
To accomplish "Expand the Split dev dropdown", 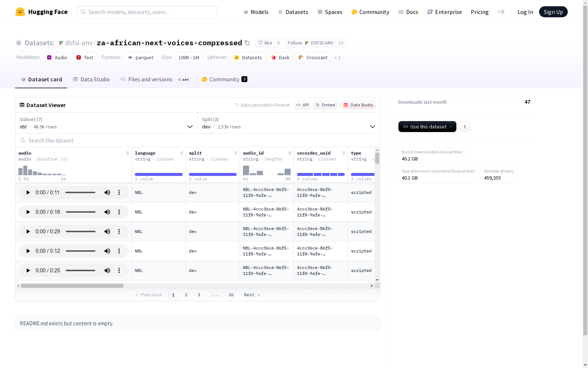I will point(289,123).
